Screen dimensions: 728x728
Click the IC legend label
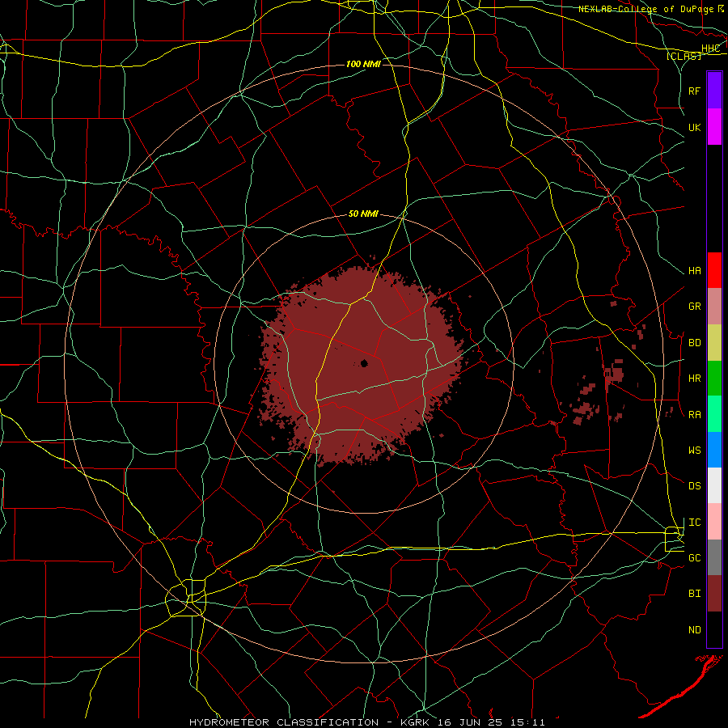click(x=694, y=523)
